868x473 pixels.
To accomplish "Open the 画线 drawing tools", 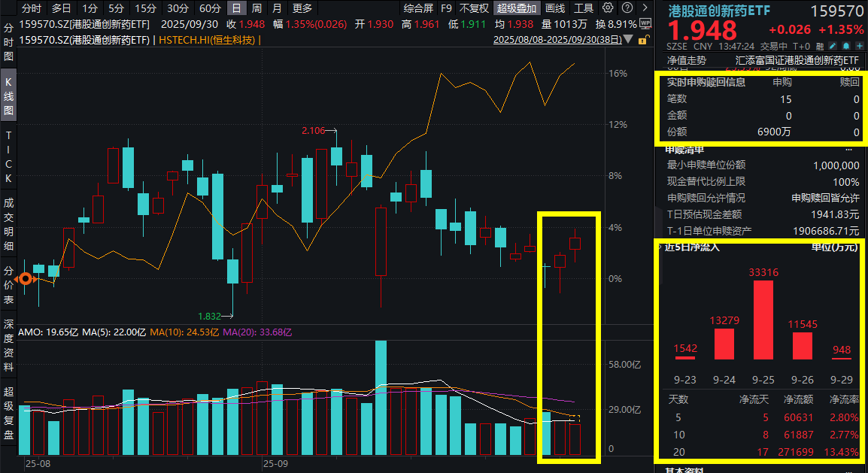I will click(x=556, y=8).
